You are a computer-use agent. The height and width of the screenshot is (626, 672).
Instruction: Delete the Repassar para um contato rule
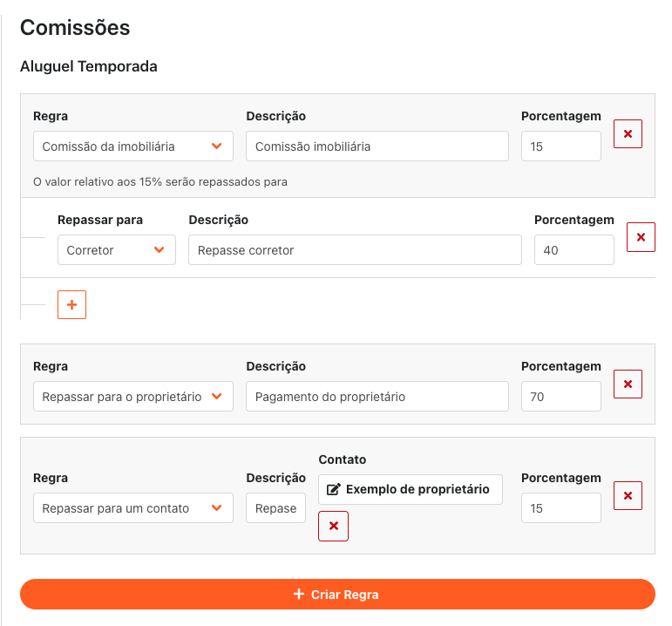point(628,495)
